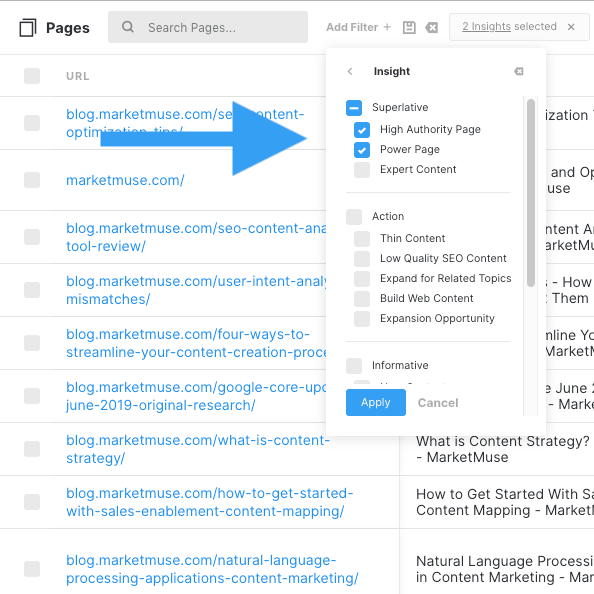Open how-to-get-started sales-enablement link
Viewport: 594px width, 594px height.
(x=209, y=502)
